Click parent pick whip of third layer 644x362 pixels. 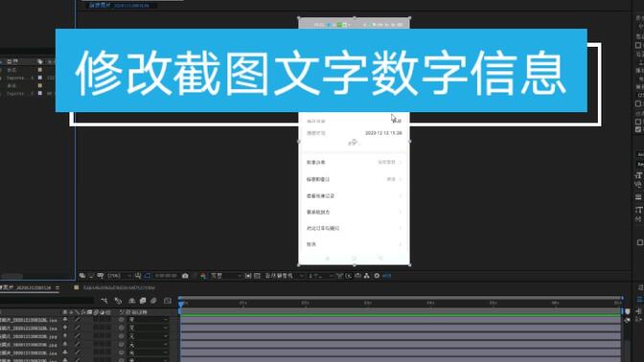121,336
